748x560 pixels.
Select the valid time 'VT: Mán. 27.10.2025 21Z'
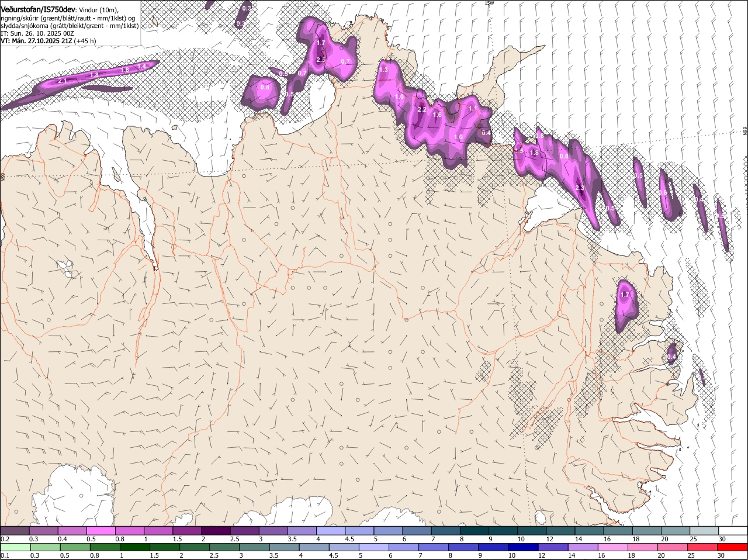coord(36,41)
